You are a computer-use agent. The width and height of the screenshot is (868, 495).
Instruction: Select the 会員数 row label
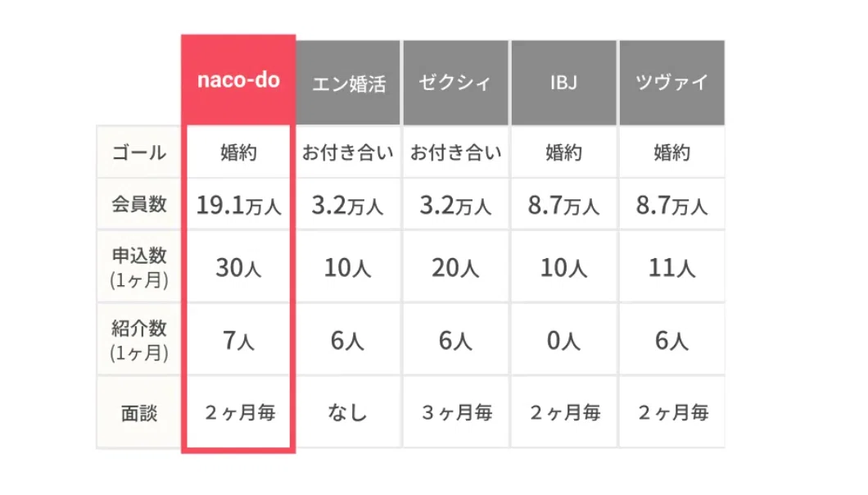coord(139,204)
